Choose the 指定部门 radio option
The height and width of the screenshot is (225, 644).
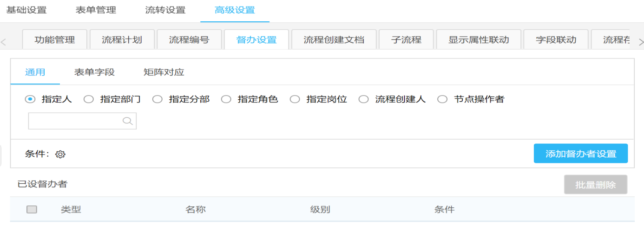89,99
